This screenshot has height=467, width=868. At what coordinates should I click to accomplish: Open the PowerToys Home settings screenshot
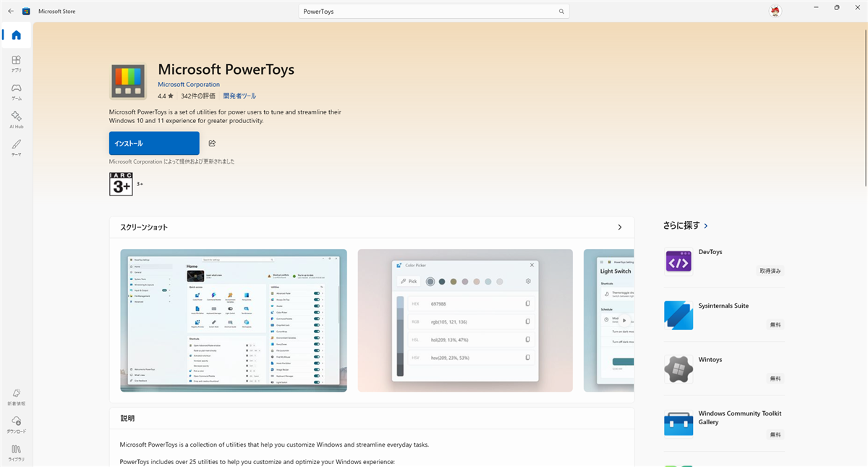(x=233, y=320)
